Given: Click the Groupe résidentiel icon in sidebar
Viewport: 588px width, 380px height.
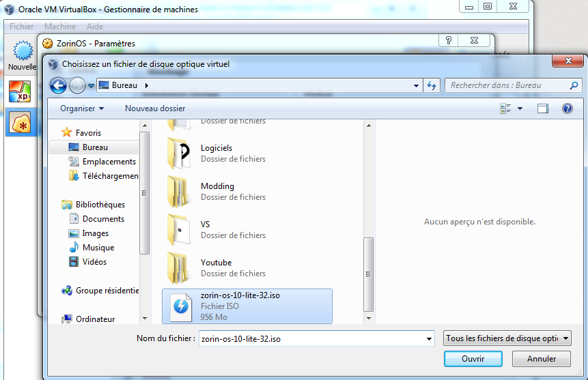Looking at the screenshot, I should (67, 291).
